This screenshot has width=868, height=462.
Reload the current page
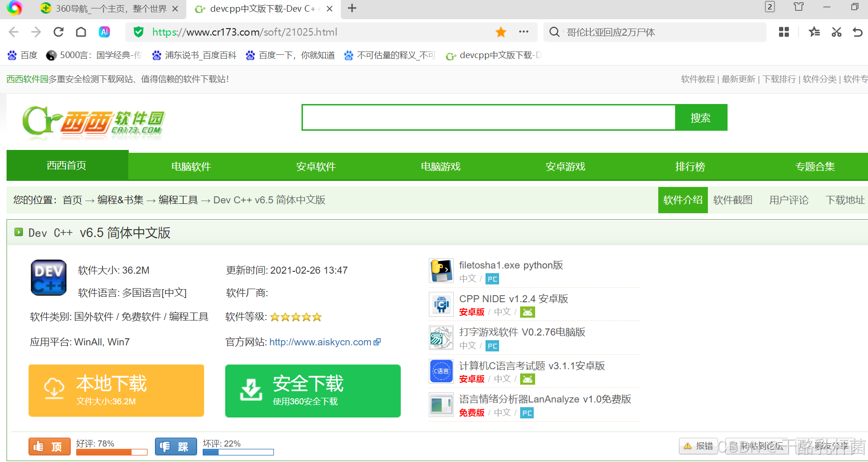tap(59, 32)
